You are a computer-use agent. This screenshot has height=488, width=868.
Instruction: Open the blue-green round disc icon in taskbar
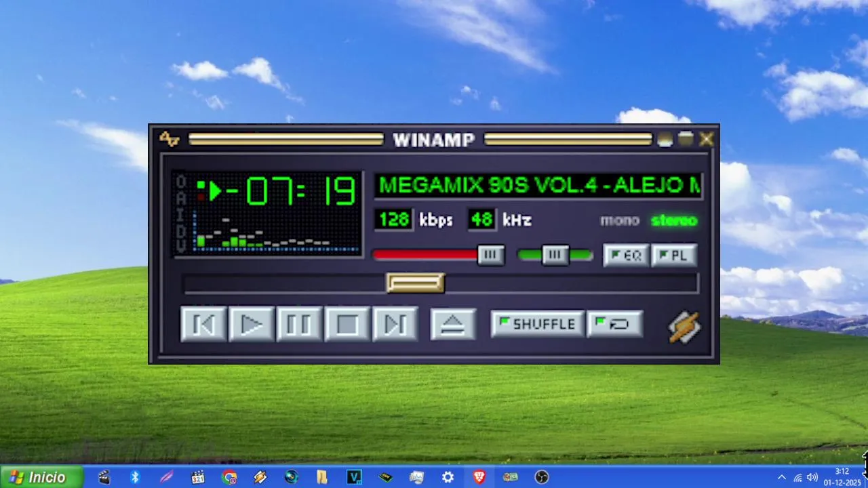click(292, 477)
